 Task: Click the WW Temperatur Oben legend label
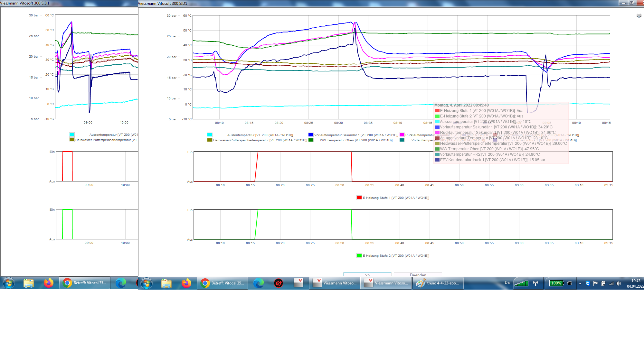(356, 140)
